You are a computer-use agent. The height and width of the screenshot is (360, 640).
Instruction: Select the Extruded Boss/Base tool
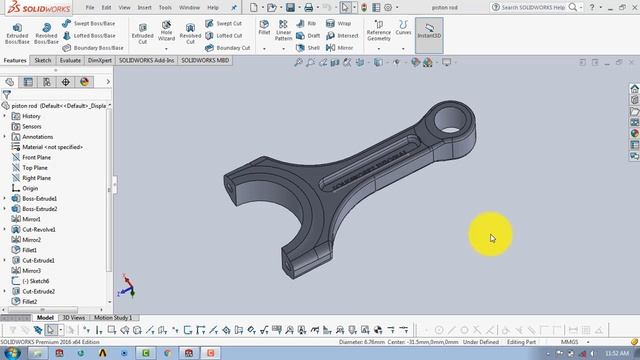click(17, 33)
